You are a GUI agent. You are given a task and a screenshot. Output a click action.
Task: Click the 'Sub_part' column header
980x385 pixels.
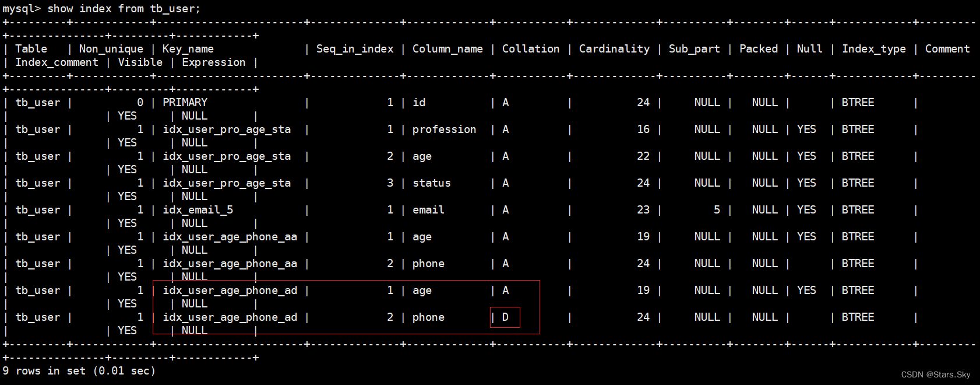coord(695,49)
